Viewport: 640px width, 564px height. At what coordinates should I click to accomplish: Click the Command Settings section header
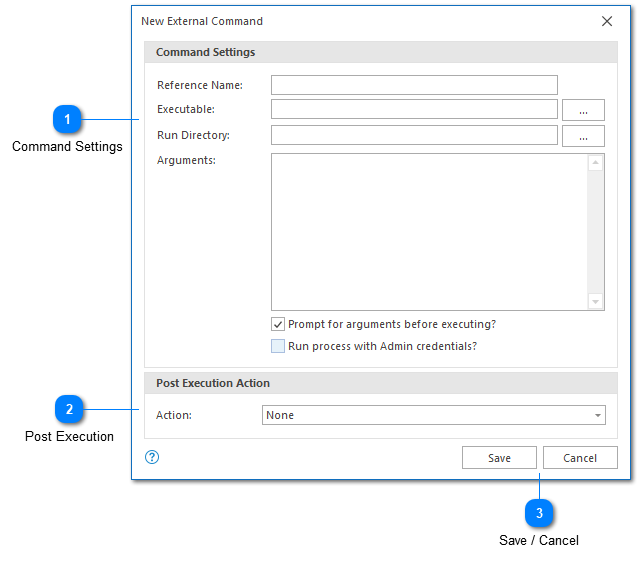(380, 52)
